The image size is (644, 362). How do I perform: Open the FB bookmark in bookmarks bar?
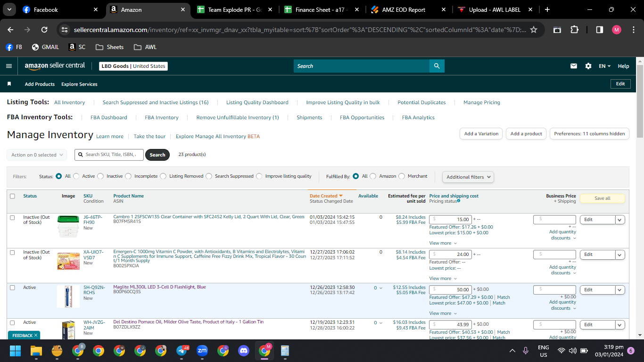point(14,47)
